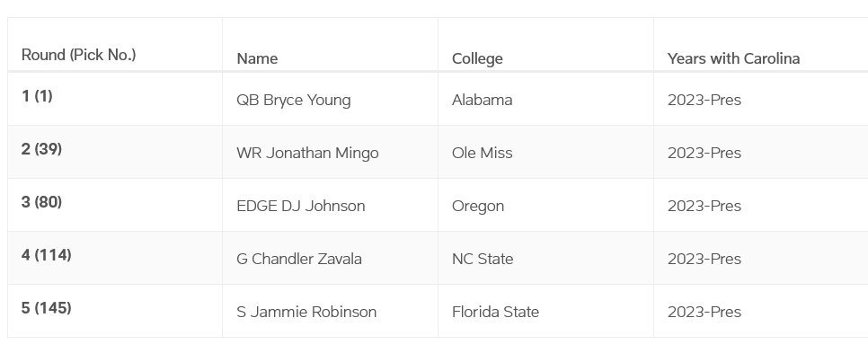Select the WR Jonathan Mingo cell

[x=307, y=153]
